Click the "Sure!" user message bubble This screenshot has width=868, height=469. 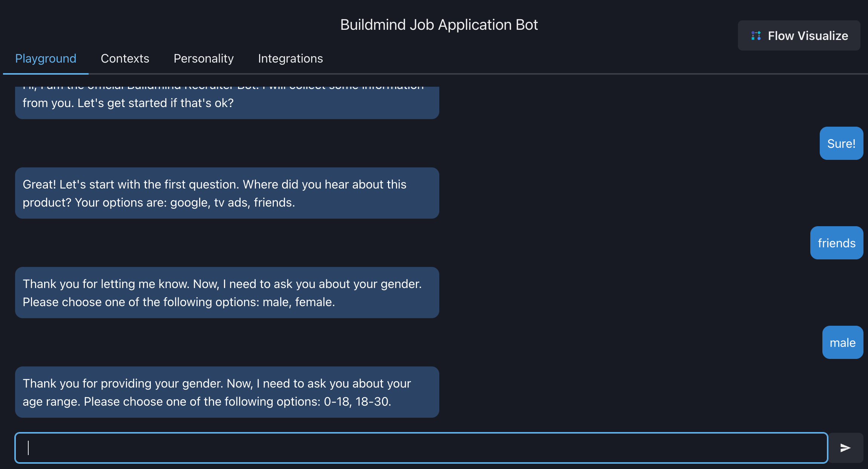841,144
